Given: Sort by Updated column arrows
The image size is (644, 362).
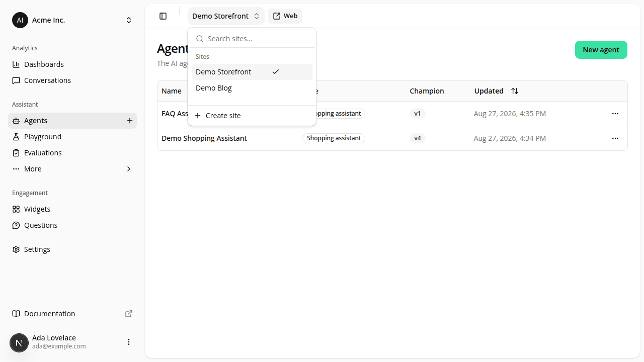Looking at the screenshot, I should (x=515, y=91).
